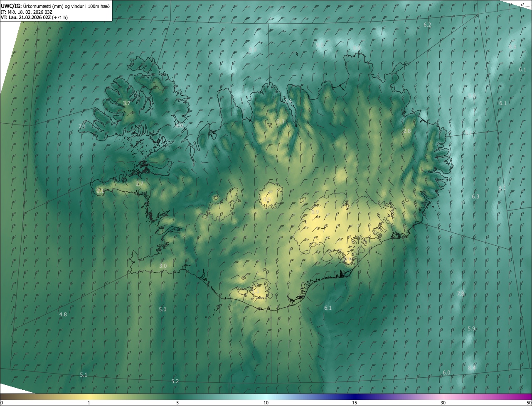
Task: Click the '3.7' value over the Westfjords
Action: [x=127, y=103]
